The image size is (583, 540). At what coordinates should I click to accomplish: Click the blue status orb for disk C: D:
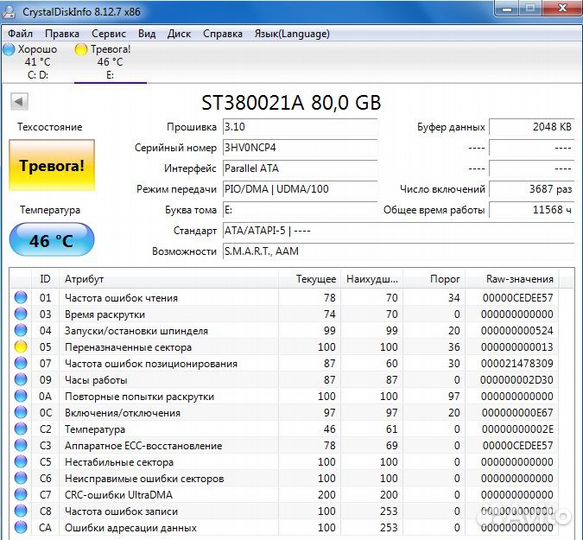point(9,49)
